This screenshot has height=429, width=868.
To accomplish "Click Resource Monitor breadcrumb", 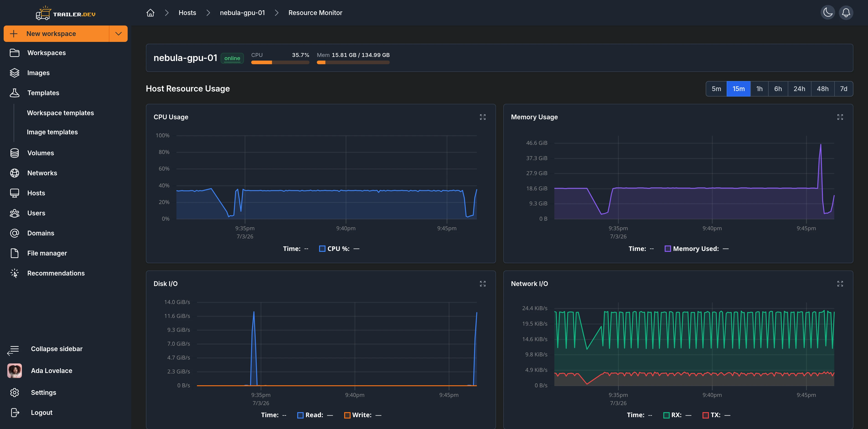I will click(x=315, y=13).
